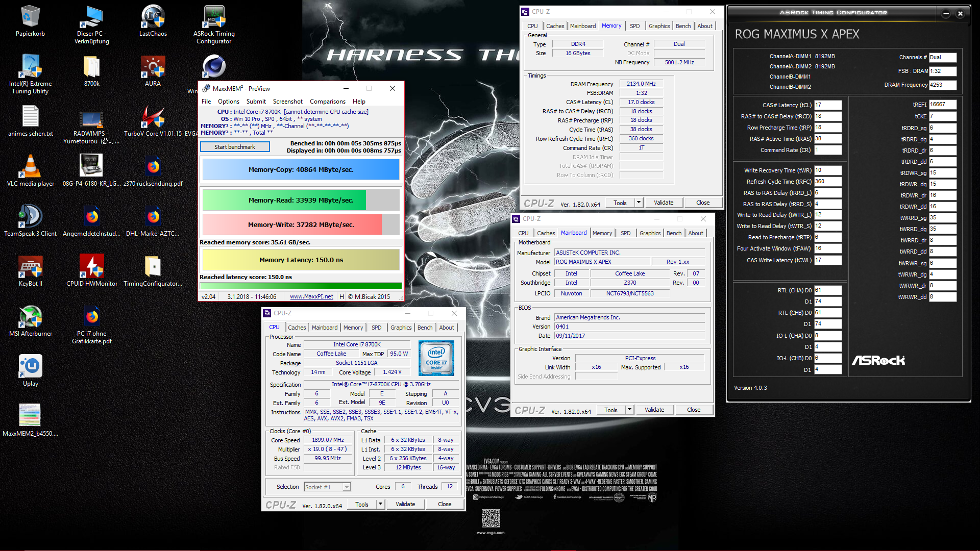Open Submit menu in MaxxMEM
The height and width of the screenshot is (551, 980).
256,102
